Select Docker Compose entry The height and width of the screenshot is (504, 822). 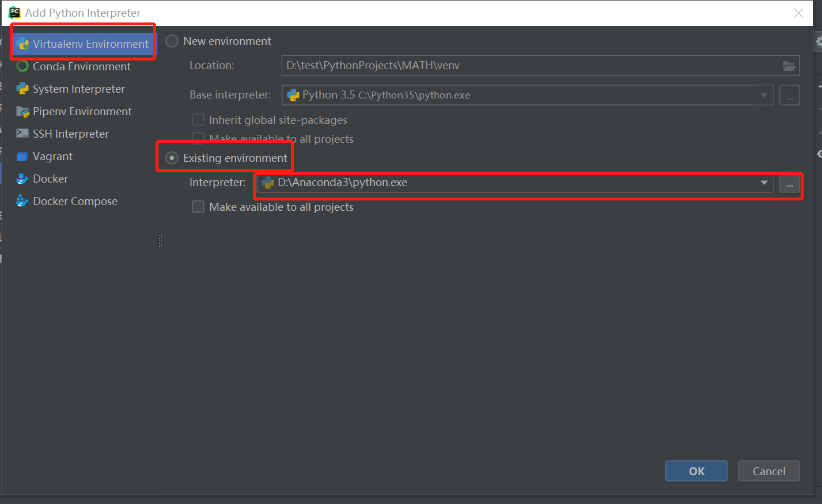pyautogui.click(x=75, y=201)
